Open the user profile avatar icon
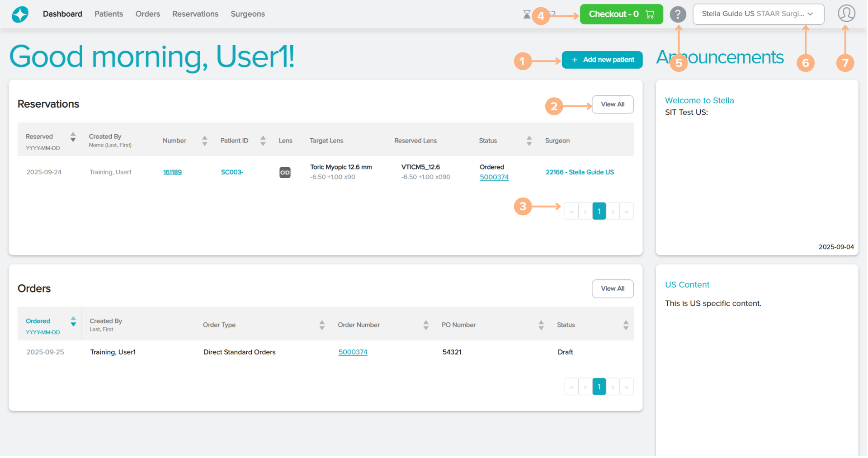The image size is (868, 458). (x=846, y=14)
